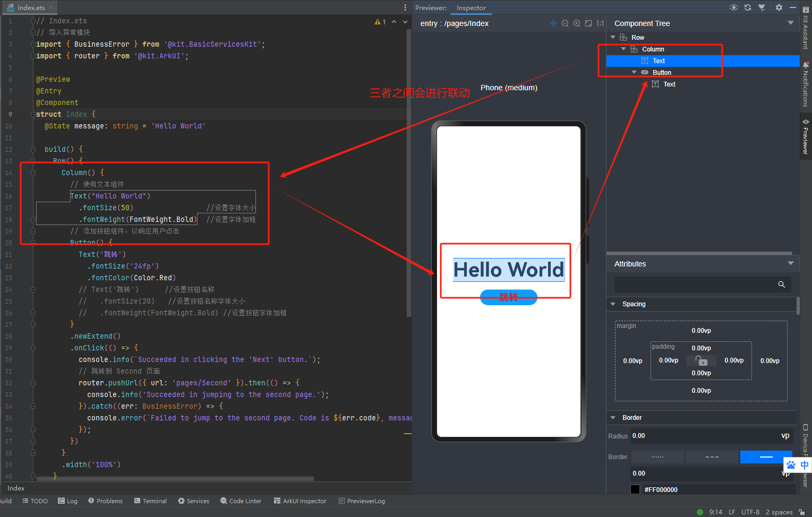Collapse the Row node in Component Tree

click(x=613, y=37)
